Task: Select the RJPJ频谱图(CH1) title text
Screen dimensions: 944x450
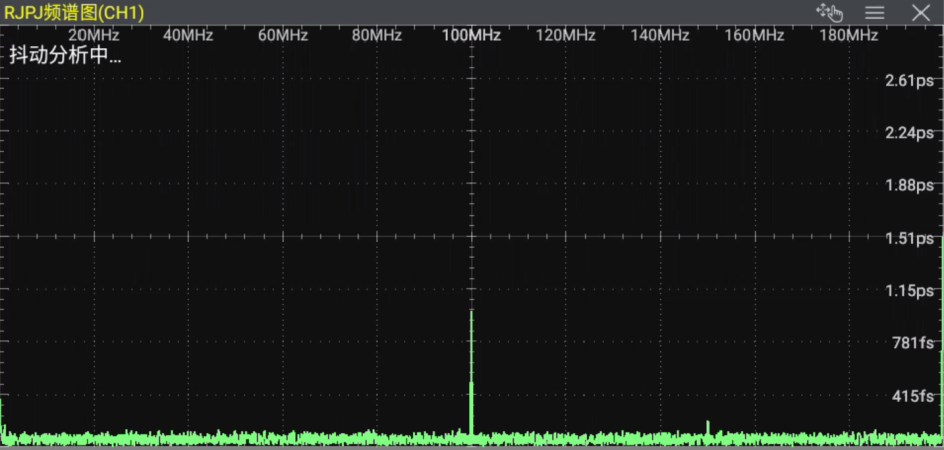Action: (74, 13)
